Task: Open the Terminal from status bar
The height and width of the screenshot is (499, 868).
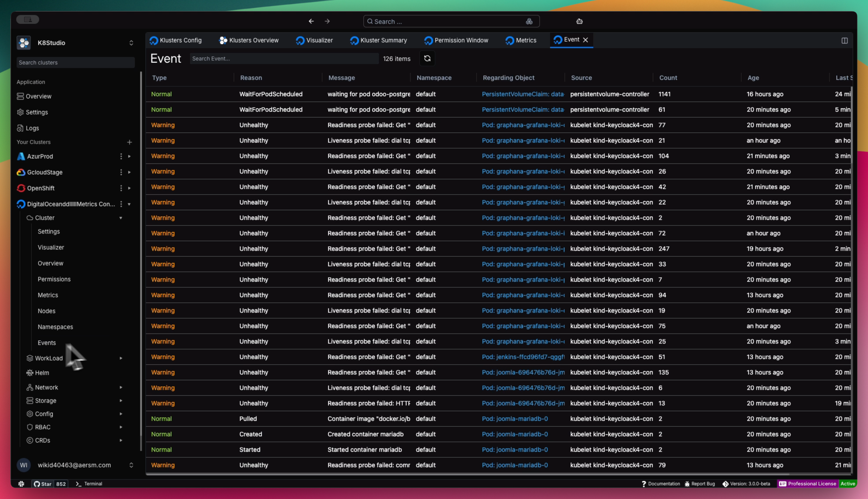Action: [89, 484]
